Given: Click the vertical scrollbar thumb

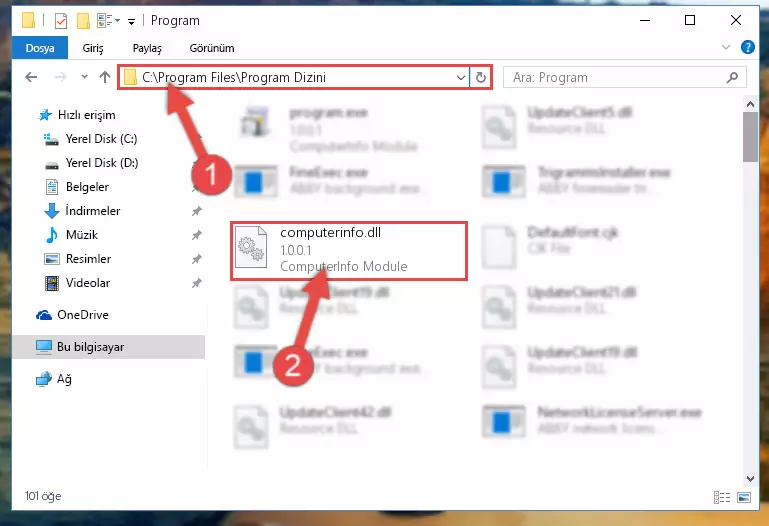Looking at the screenshot, I should (x=750, y=137).
